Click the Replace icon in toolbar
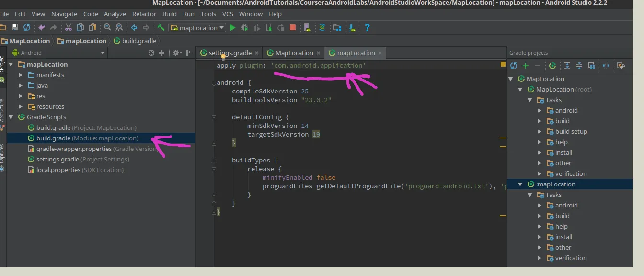This screenshot has height=276, width=644. [x=119, y=28]
